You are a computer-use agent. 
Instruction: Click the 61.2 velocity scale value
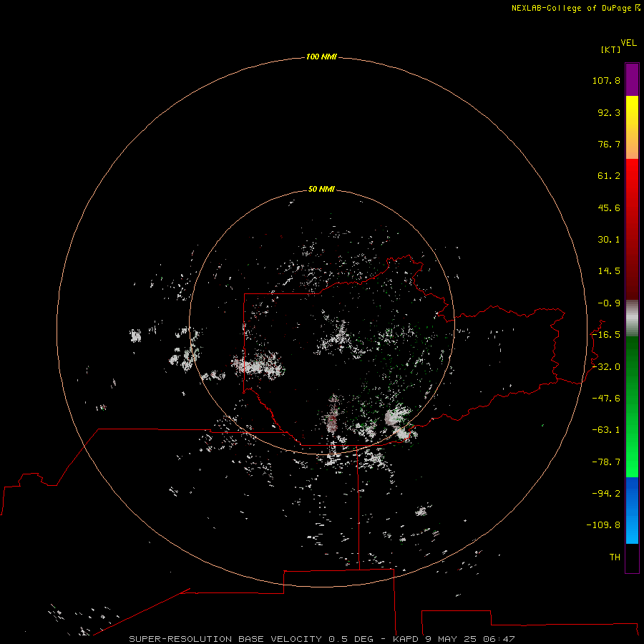[609, 176]
